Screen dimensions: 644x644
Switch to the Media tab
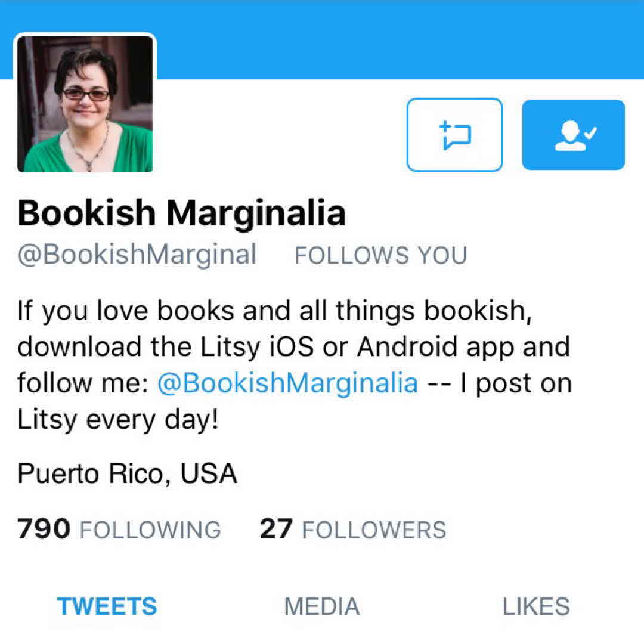point(322,606)
